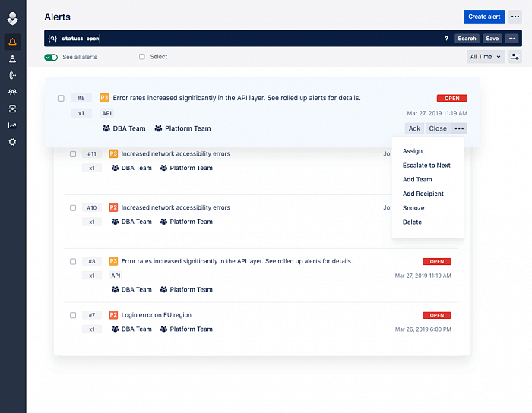Image resolution: width=532 pixels, height=413 pixels.
Task: Open Alerts via the bell sidebar icon
Action: (x=12, y=42)
